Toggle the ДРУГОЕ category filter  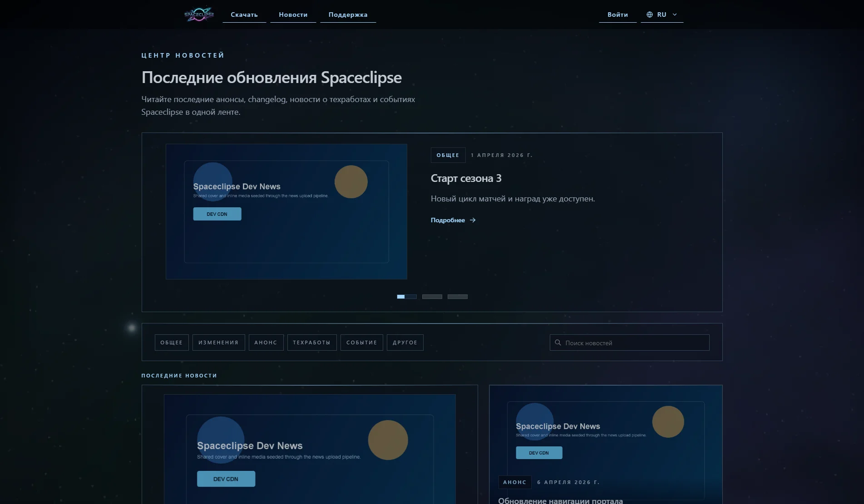tap(405, 342)
